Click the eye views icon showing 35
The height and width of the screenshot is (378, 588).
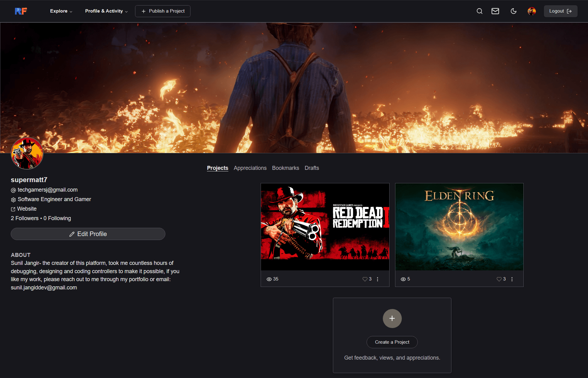pos(269,279)
